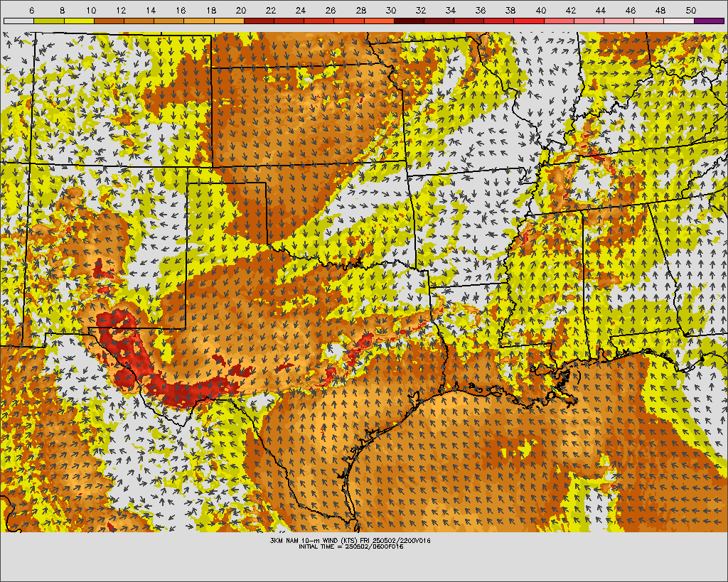The height and width of the screenshot is (582, 728).
Task: Click the legend number 48
Action: pos(660,10)
